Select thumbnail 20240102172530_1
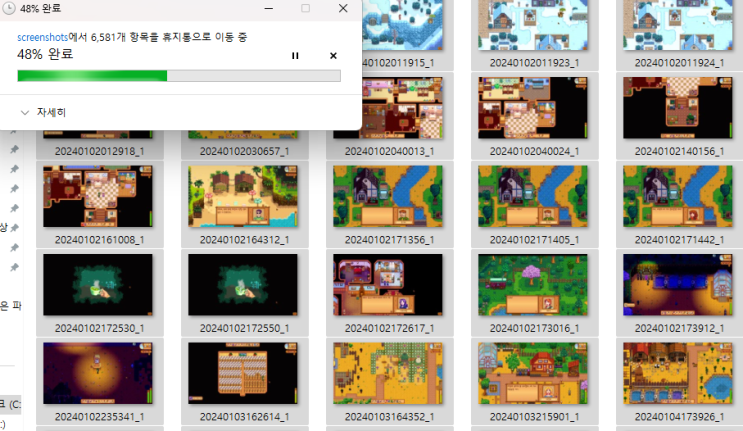Image resolution: width=743 pixels, height=431 pixels. click(98, 285)
